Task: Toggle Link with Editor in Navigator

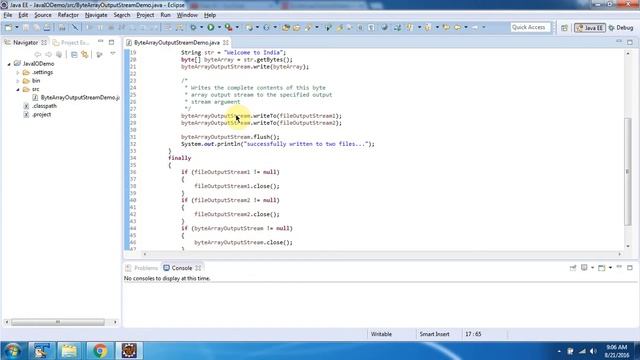Action: (85, 54)
